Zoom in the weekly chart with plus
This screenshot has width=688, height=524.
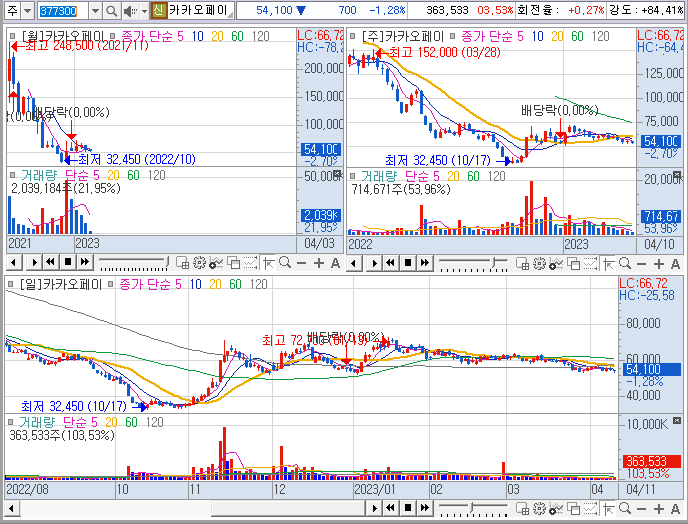click(659, 264)
